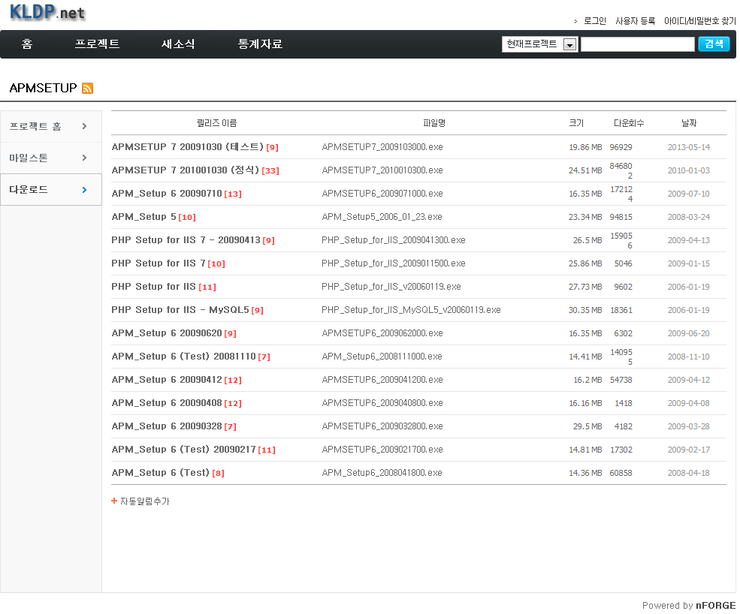Select 프로젝트 홈 in the sidebar

pyautogui.click(x=51, y=126)
